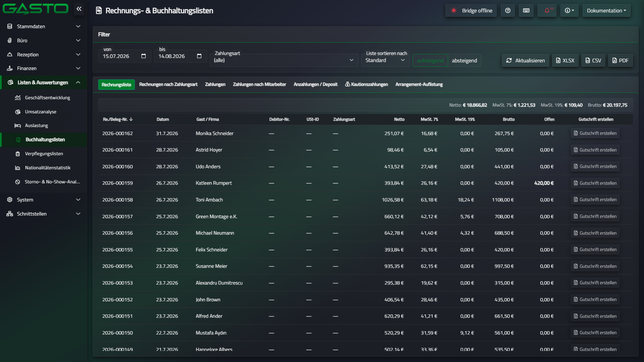644x362 pixels.
Task: Click the keyboard shortcuts icon
Action: pos(526,11)
